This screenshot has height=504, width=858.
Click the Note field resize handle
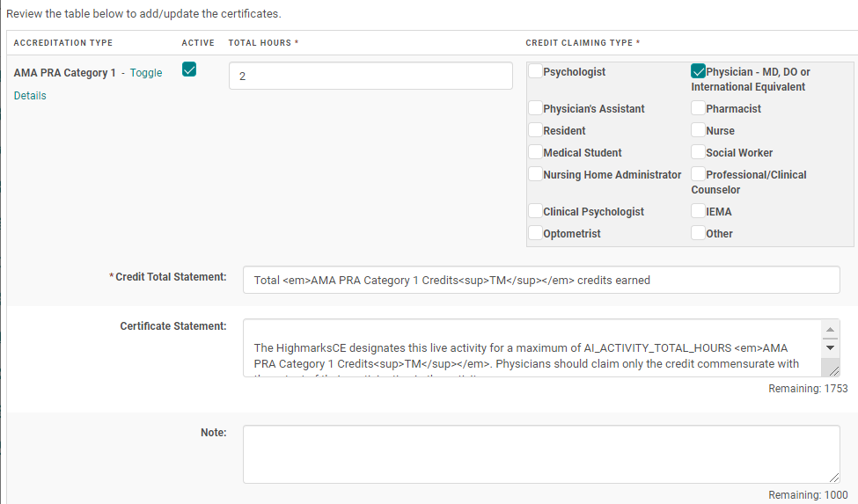(x=834, y=478)
